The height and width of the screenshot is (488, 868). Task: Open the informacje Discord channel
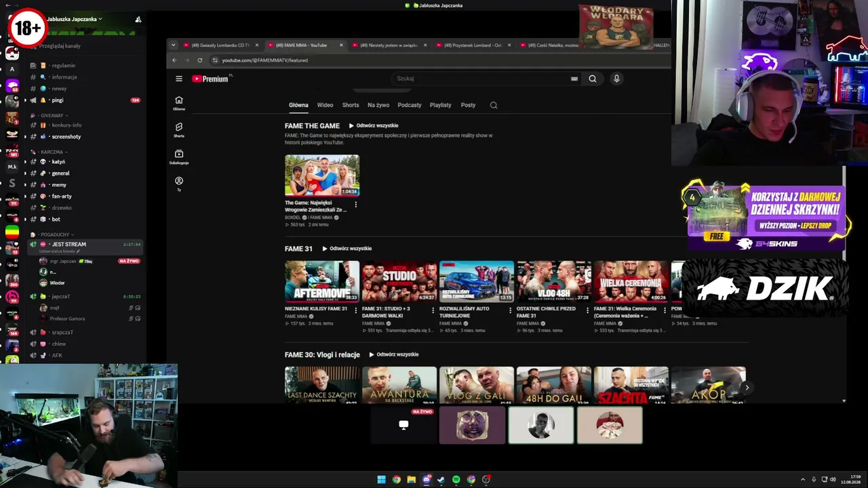point(83,77)
